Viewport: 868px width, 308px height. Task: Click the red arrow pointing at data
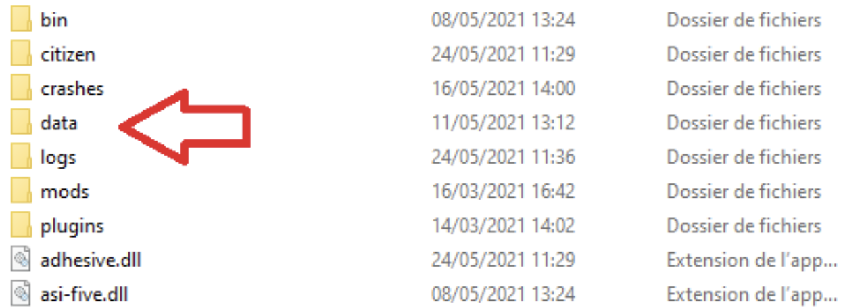coord(185,126)
